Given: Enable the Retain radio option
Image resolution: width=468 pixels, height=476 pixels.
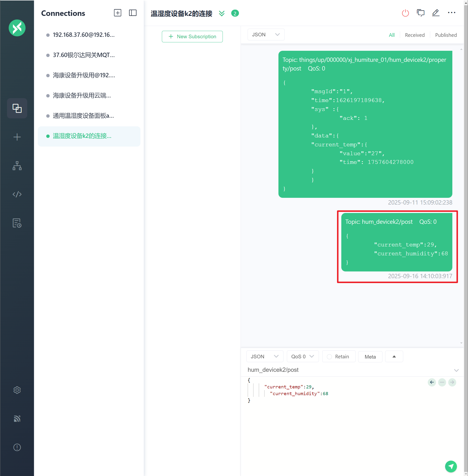Looking at the screenshot, I should [329, 357].
